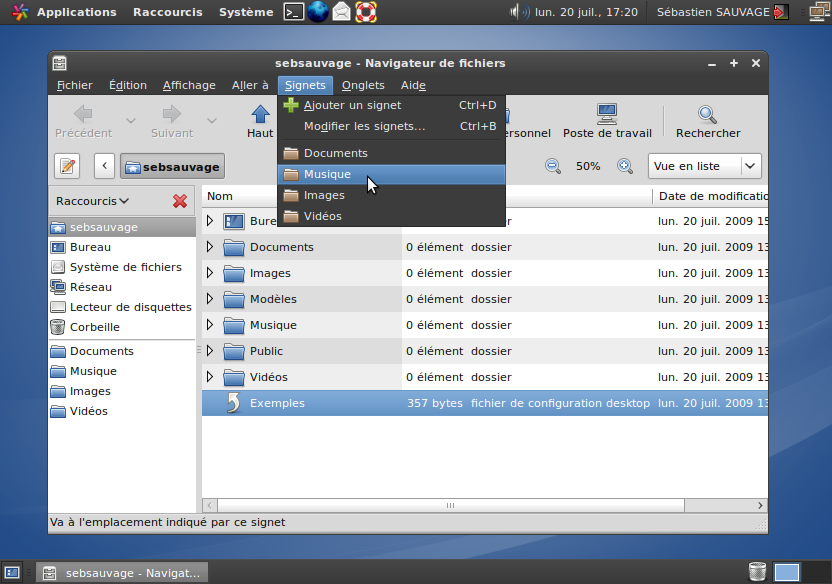832x584 pixels.
Task: Open the Précédent history dropdown arrow
Action: (x=131, y=121)
